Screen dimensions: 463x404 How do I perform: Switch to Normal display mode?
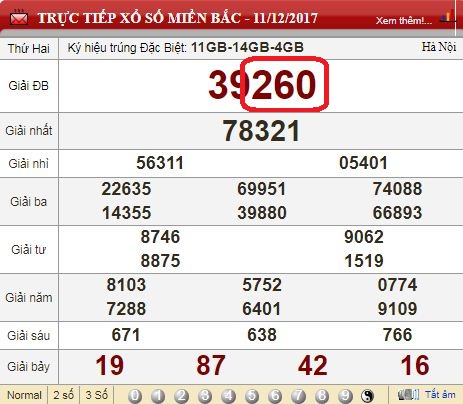pyautogui.click(x=24, y=395)
